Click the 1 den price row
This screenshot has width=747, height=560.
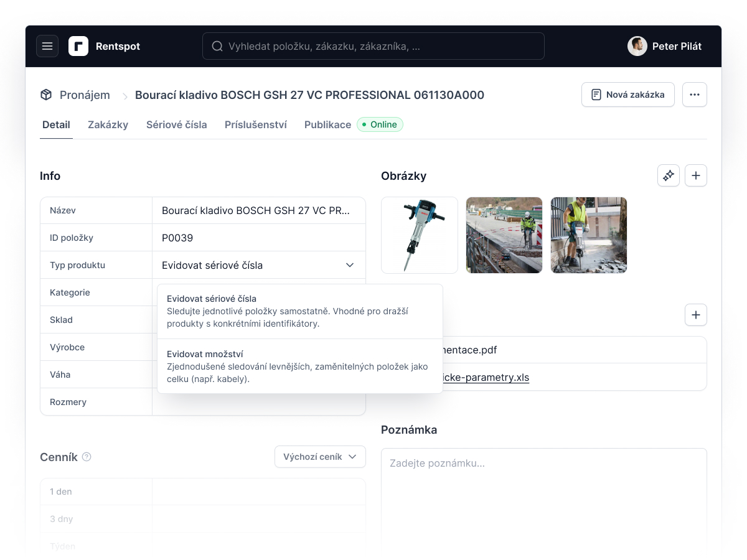[203, 492]
